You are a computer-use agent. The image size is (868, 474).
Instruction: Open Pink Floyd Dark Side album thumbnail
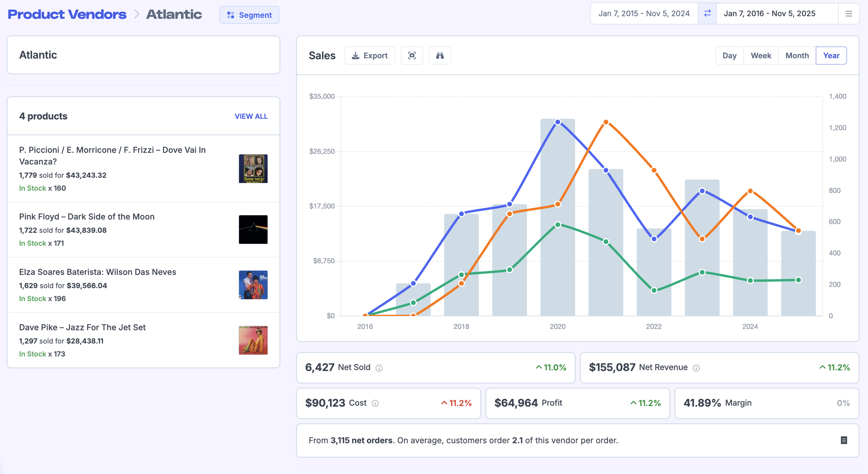253,230
